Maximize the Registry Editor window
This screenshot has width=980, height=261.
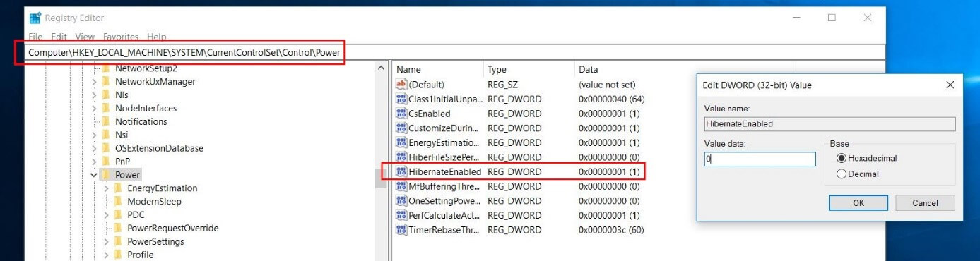click(832, 18)
